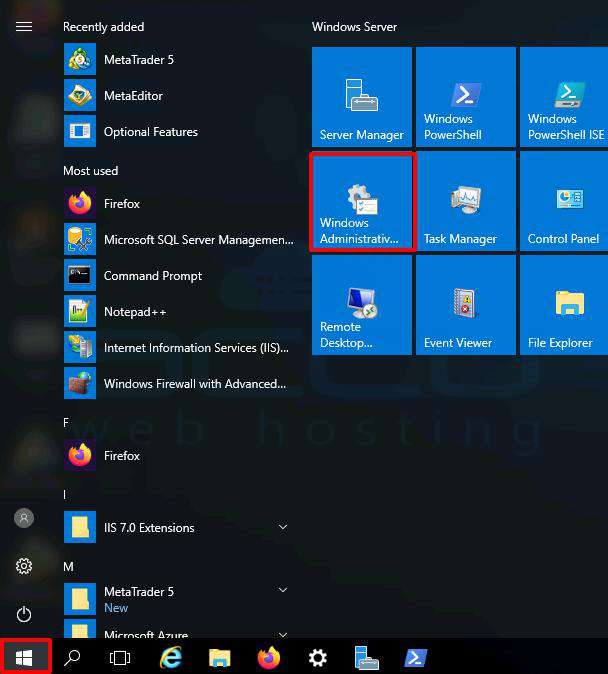The width and height of the screenshot is (608, 674).
Task: Open the Remote Desktop Connection tile
Action: click(x=362, y=305)
